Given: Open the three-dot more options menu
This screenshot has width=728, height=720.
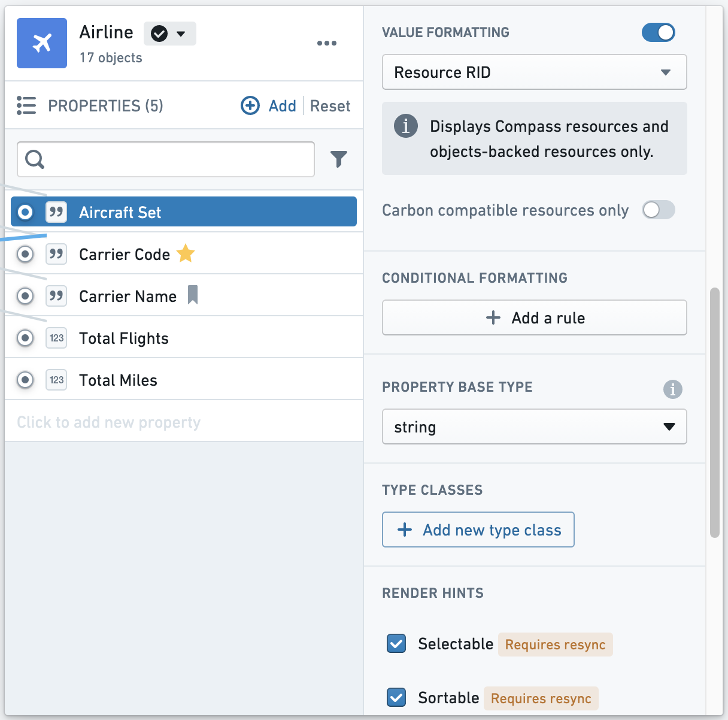Looking at the screenshot, I should click(x=327, y=43).
